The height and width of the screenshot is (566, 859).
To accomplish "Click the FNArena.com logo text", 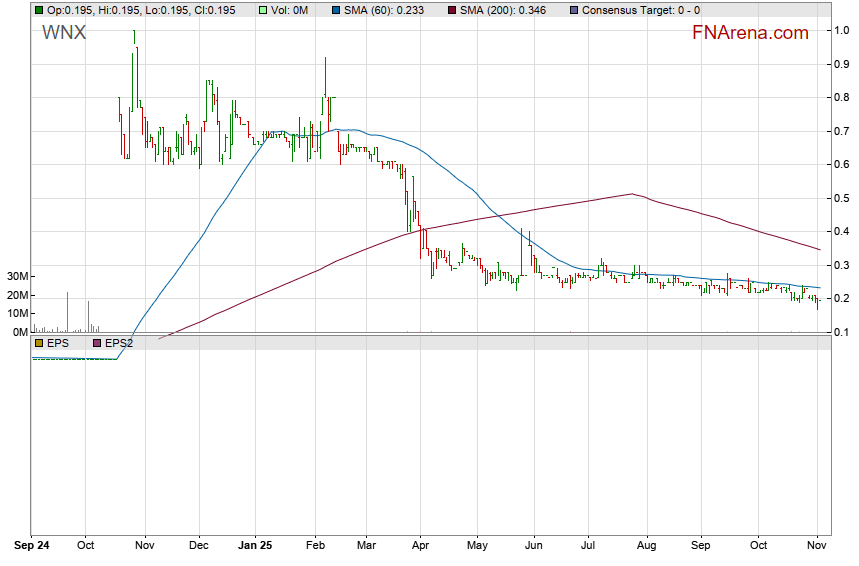I will pos(749,33).
